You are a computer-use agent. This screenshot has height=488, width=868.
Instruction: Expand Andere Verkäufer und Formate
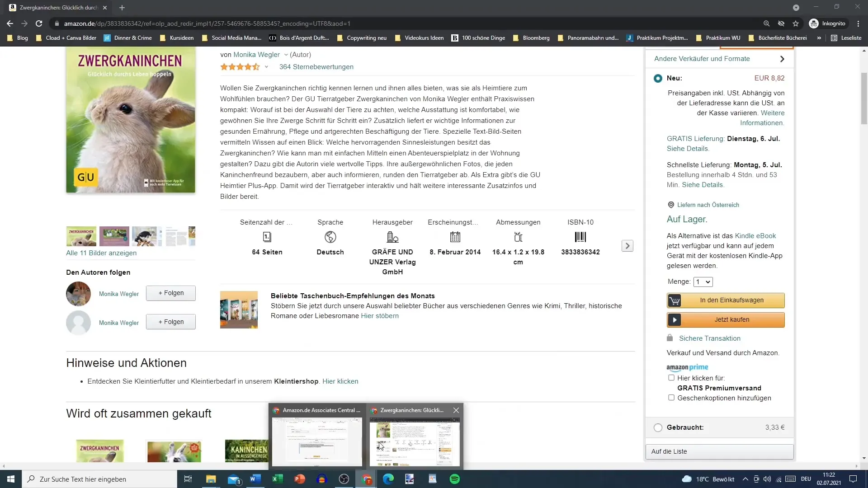pos(719,59)
